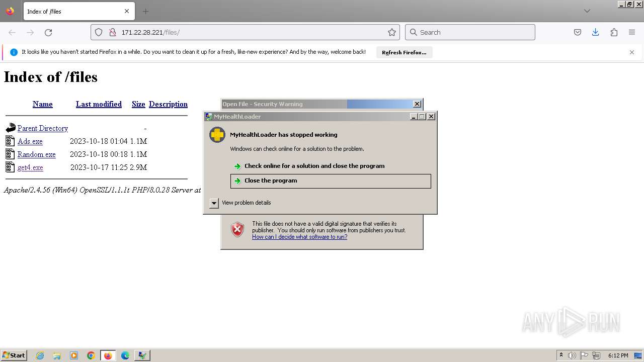This screenshot has width=644, height=362.
Task: Launch Internet Explorer from taskbar
Action: tap(40, 355)
